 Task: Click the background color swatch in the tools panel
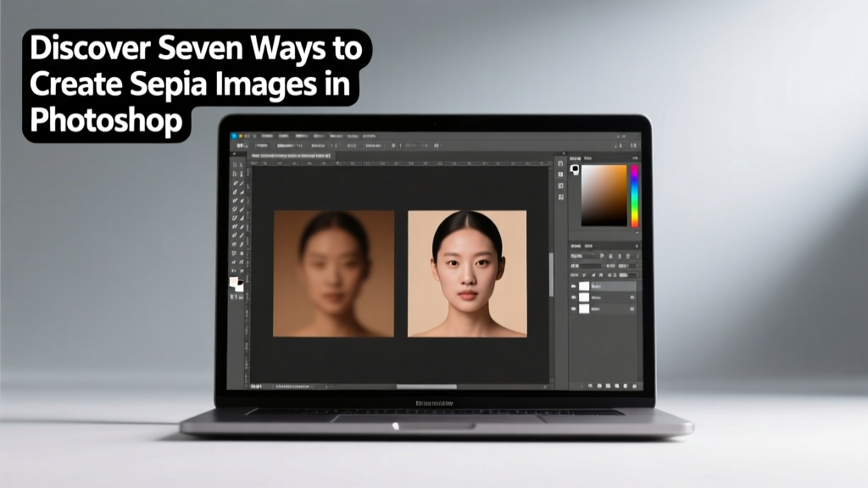pos(240,288)
